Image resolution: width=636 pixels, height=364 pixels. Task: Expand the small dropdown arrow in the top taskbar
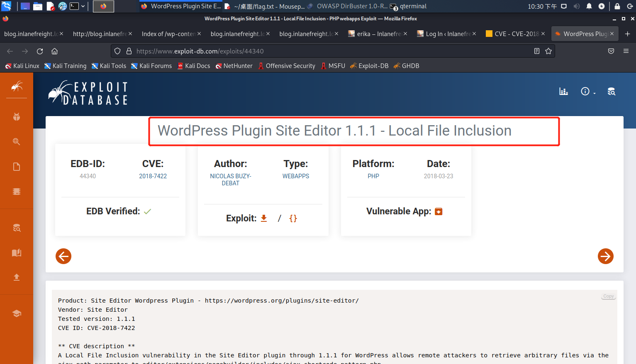(83, 6)
